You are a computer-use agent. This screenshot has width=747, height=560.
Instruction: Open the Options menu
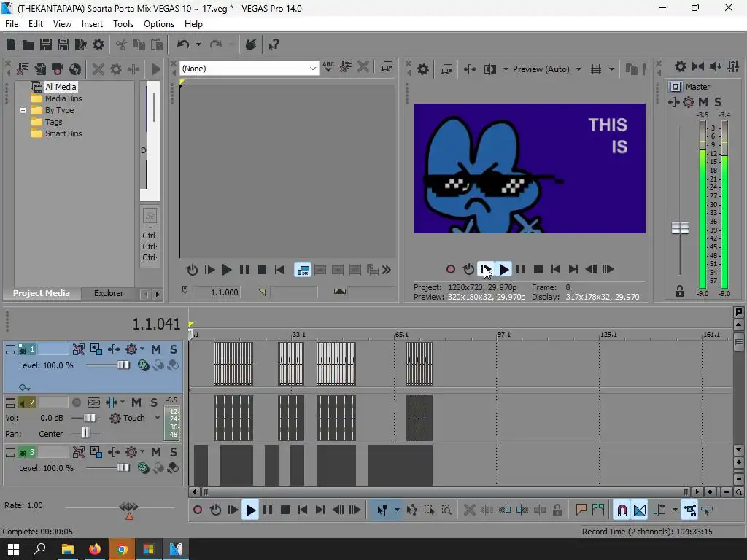[x=159, y=24]
